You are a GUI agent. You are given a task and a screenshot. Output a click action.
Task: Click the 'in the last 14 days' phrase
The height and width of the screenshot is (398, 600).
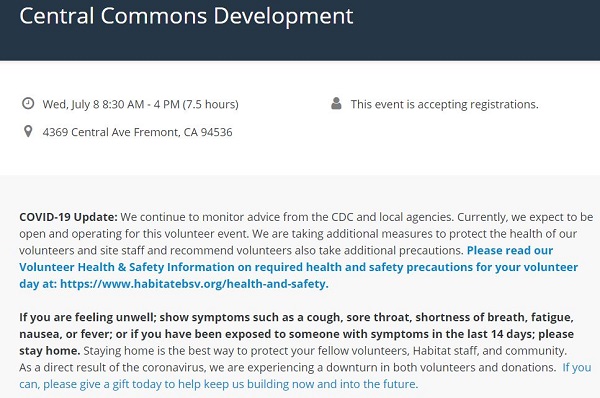[483, 334]
